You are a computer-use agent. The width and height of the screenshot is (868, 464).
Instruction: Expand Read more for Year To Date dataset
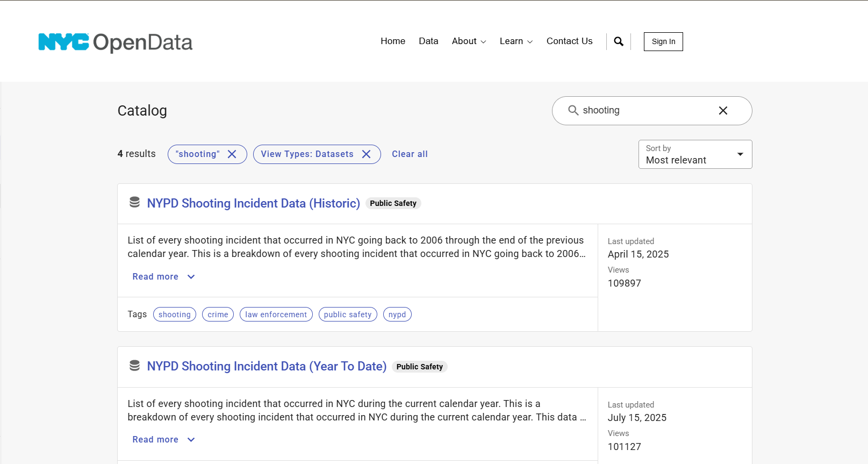tap(163, 439)
